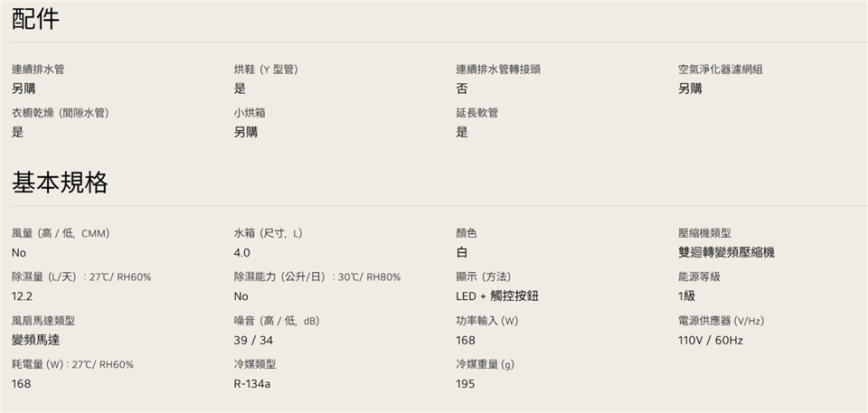Click the R-134a refrigerant value
Image resolution: width=868 pixels, height=413 pixels.
[x=252, y=383]
